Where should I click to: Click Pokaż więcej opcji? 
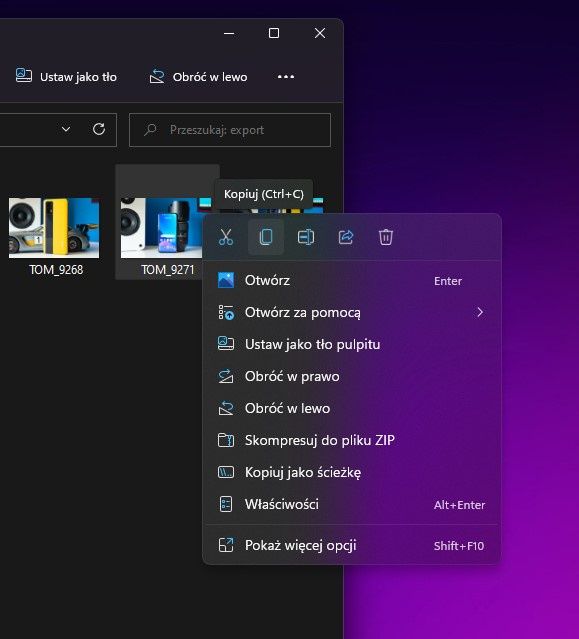click(x=352, y=545)
